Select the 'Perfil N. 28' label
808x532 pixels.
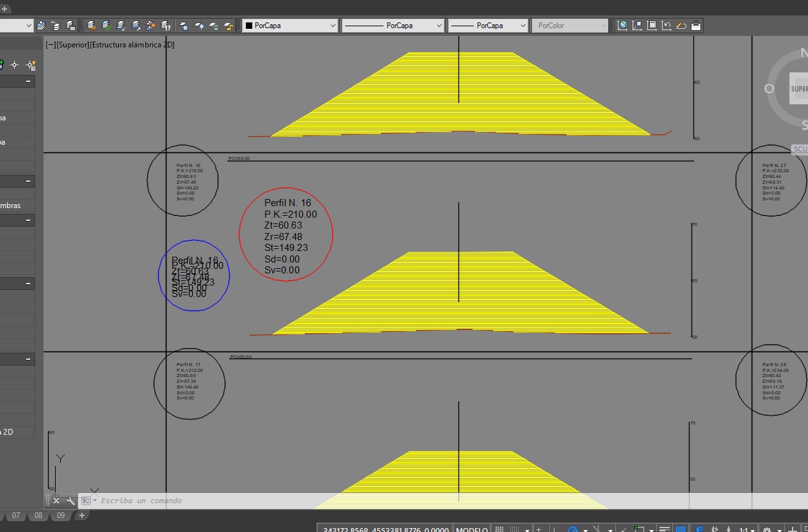tap(775, 365)
